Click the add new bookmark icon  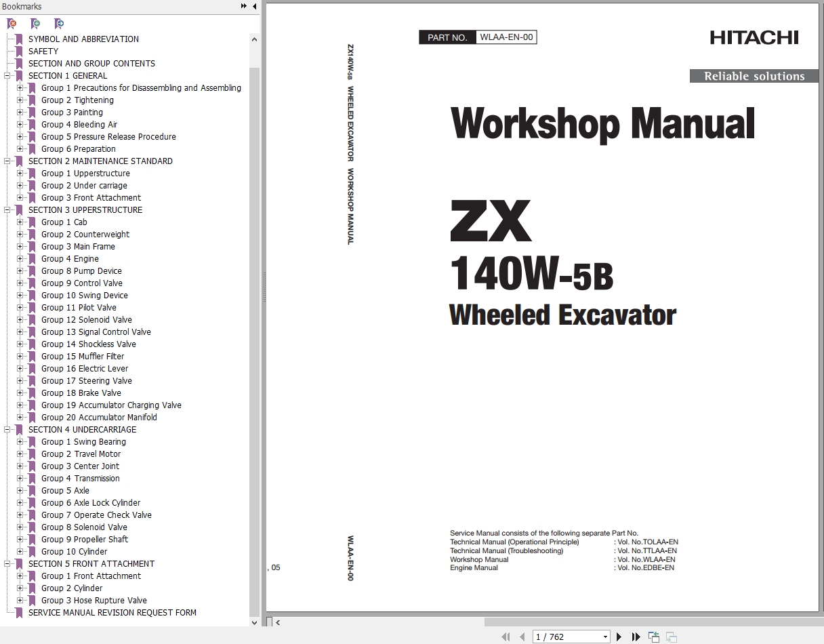click(x=35, y=24)
